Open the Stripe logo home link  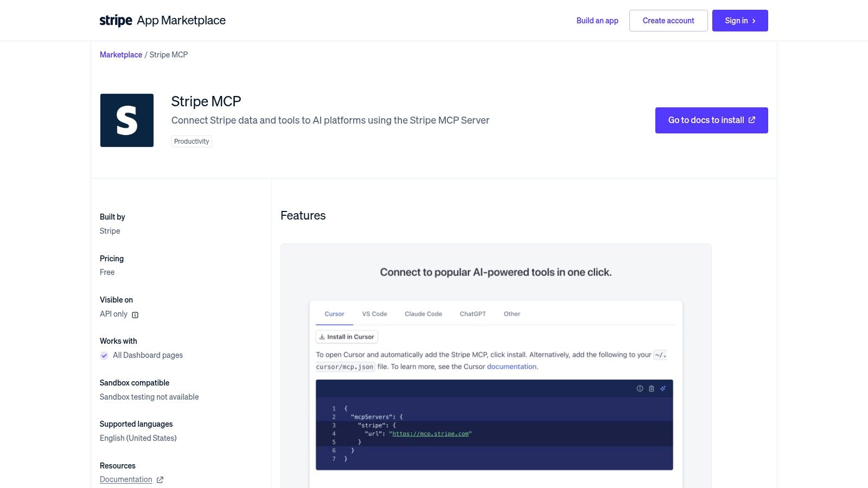click(116, 21)
